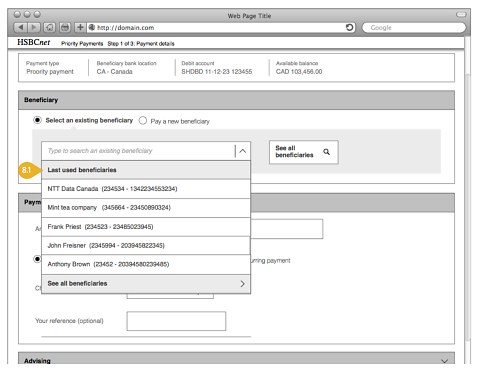Click 'CA - Canada' bank location value
Viewport: 479px width, 377px height.
point(115,72)
